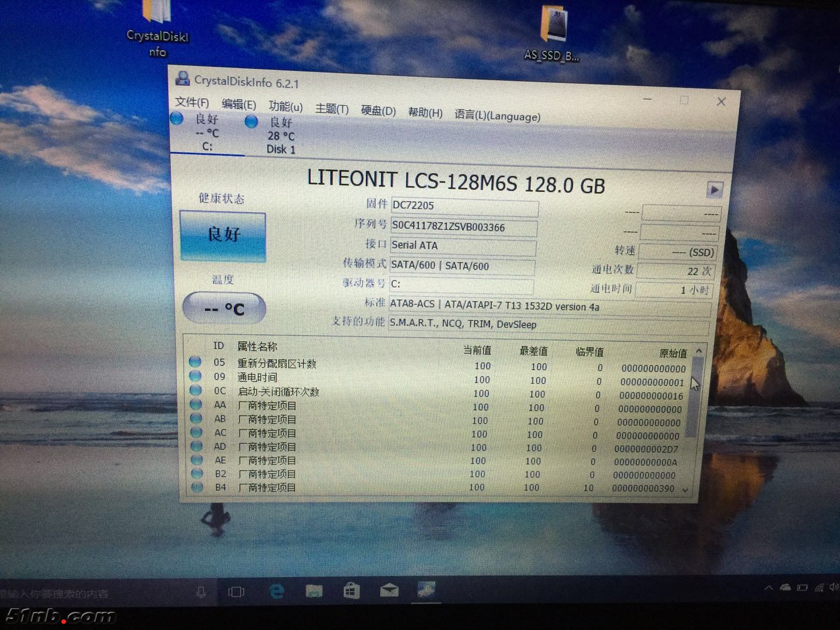Click the scroll-up arrow of the attribute list

click(699, 352)
